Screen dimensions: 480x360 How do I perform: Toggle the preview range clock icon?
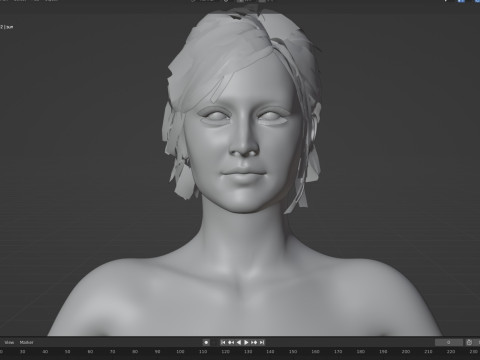click(469, 342)
